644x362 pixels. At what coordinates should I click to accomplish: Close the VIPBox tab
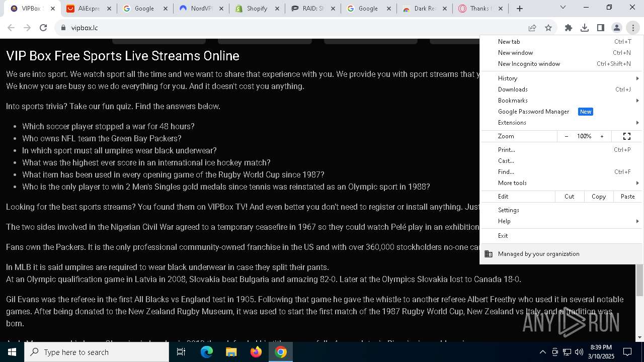[52, 9]
